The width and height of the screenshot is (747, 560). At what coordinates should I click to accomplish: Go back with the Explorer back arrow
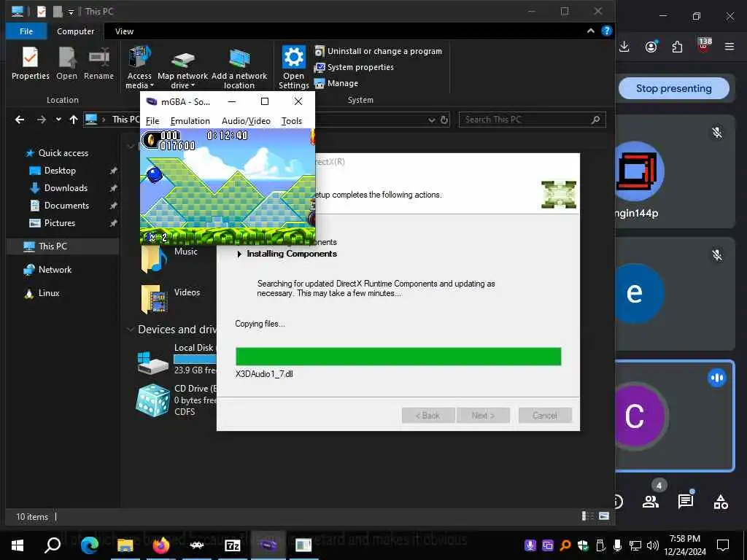[20, 120]
